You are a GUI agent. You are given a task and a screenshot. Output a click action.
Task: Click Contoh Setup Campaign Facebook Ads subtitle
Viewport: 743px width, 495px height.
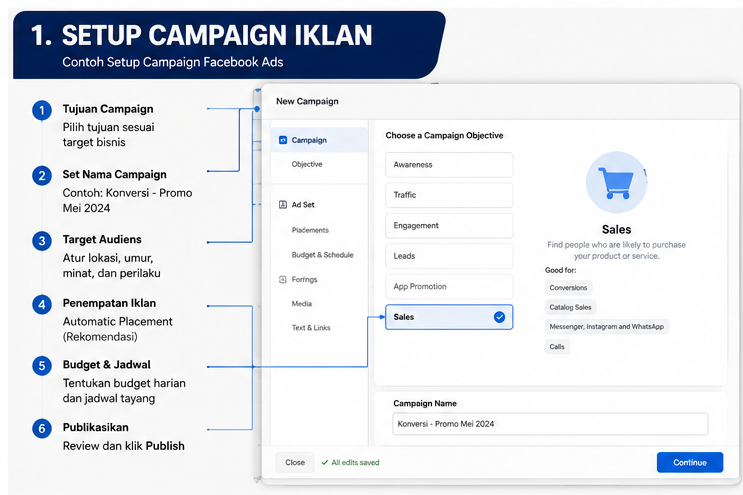(x=173, y=62)
